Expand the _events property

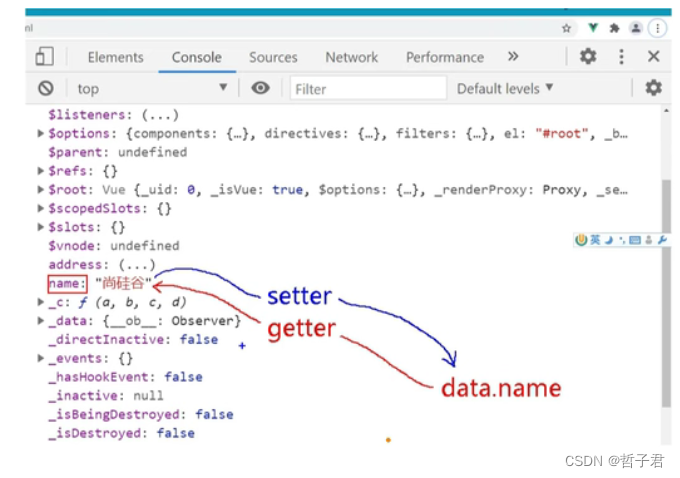(x=40, y=358)
